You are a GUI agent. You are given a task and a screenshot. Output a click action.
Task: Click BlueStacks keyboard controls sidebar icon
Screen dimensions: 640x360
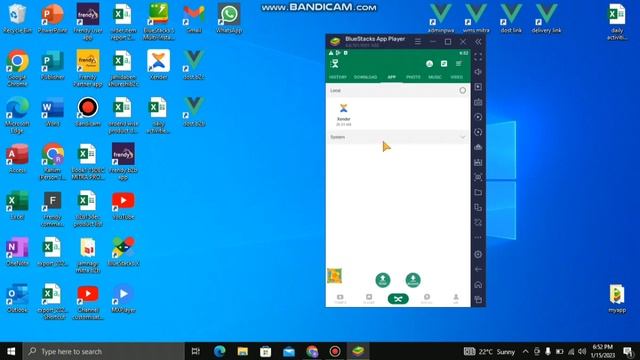[x=478, y=102]
